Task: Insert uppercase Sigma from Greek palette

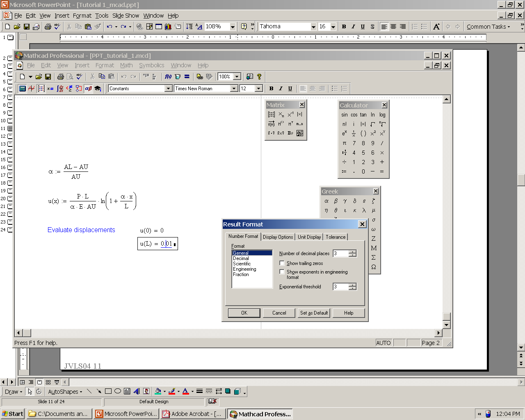Action: click(374, 258)
